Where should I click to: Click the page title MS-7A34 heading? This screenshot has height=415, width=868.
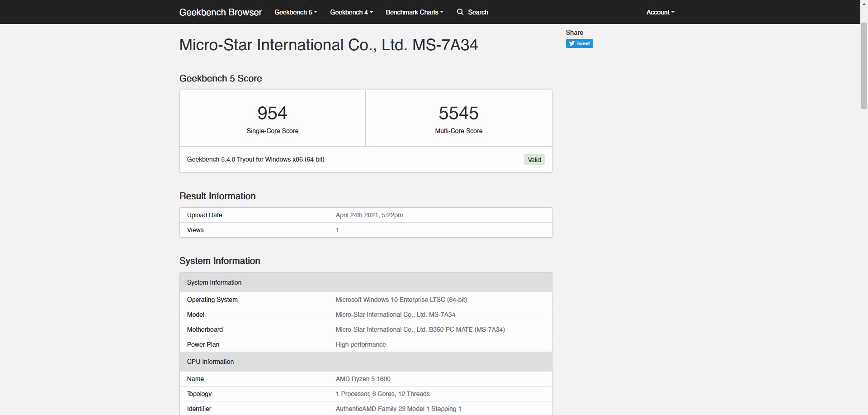328,45
